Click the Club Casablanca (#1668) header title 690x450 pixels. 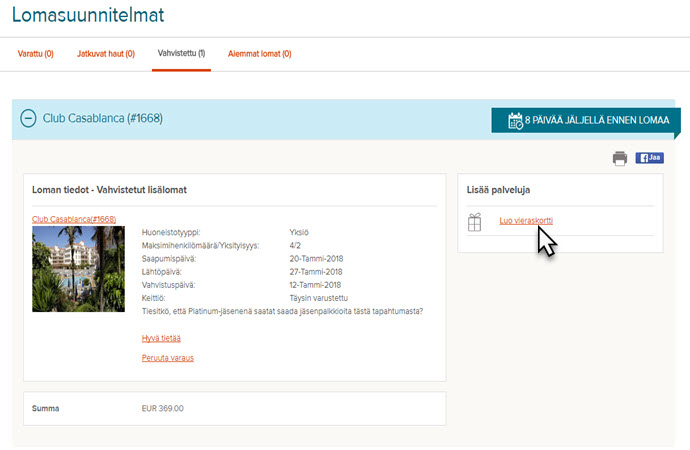click(x=103, y=118)
